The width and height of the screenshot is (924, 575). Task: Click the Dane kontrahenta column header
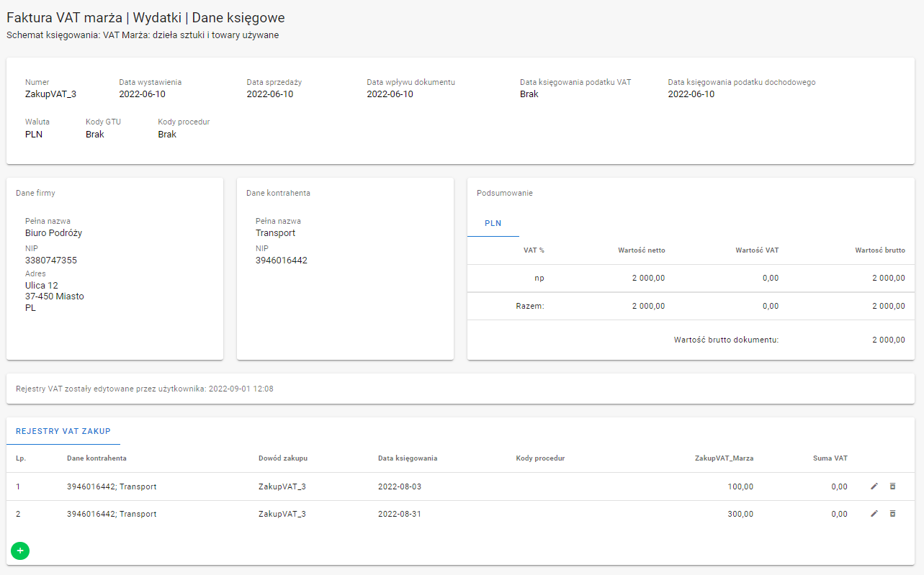97,458
